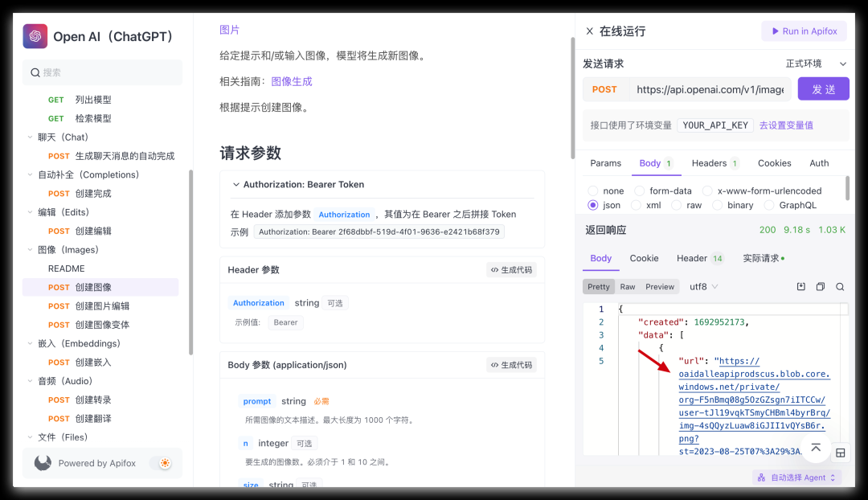This screenshot has height=500, width=868.
Task: Click the OpenAI logo icon in sidebar
Action: 35,36
